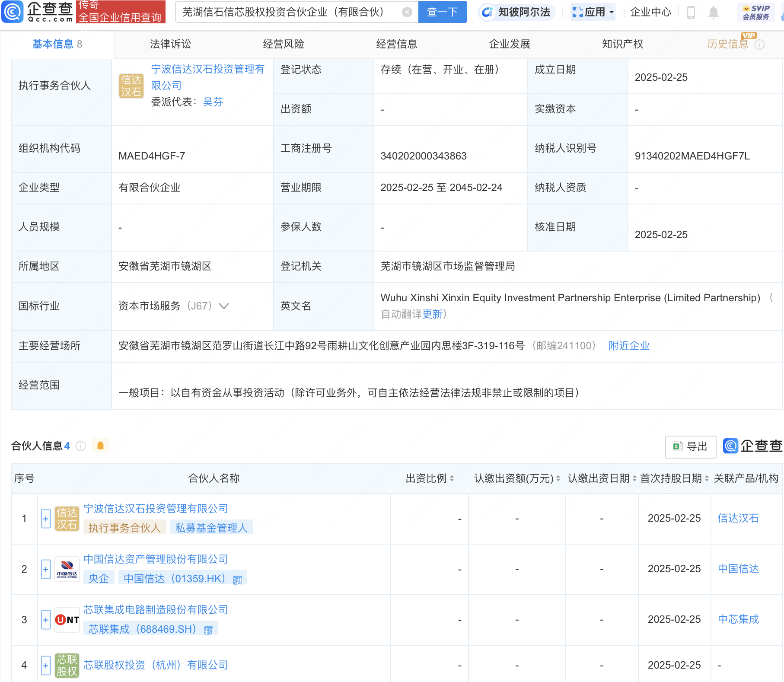Click the info icon next to 合伙人信息
The image size is (784, 682).
pyautogui.click(x=80, y=446)
